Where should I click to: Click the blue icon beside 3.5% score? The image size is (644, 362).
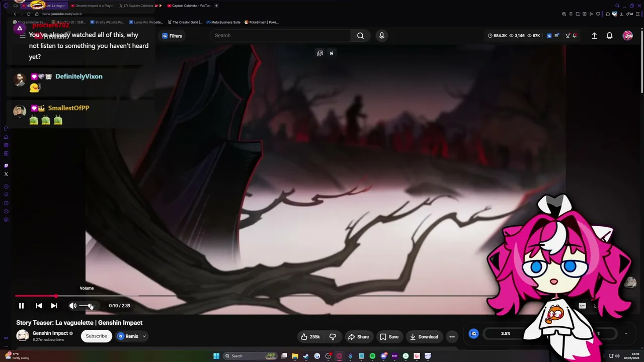point(473,333)
